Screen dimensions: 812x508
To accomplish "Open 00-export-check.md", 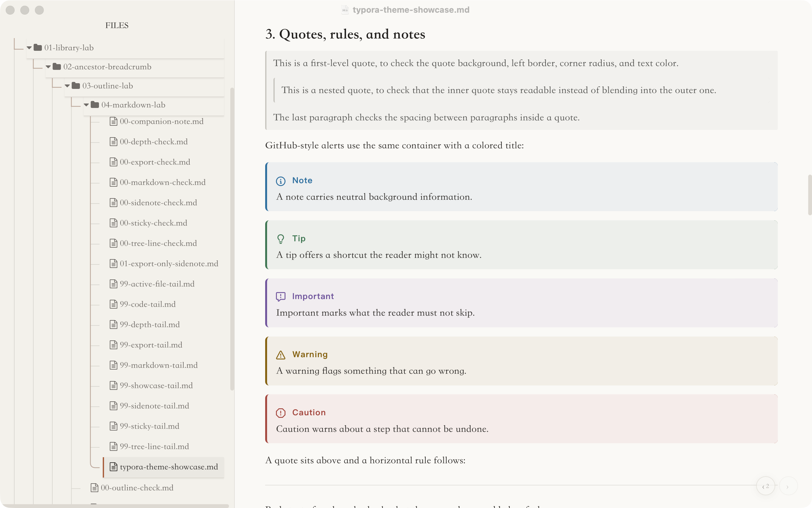I will [x=155, y=162].
